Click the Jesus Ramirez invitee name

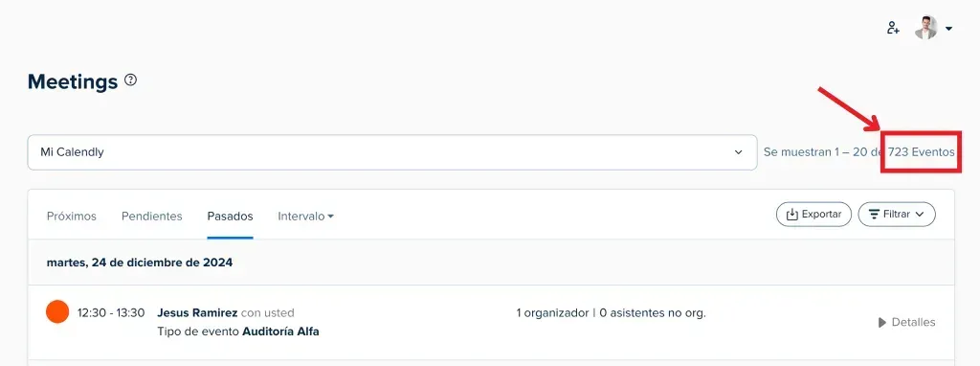click(x=197, y=312)
